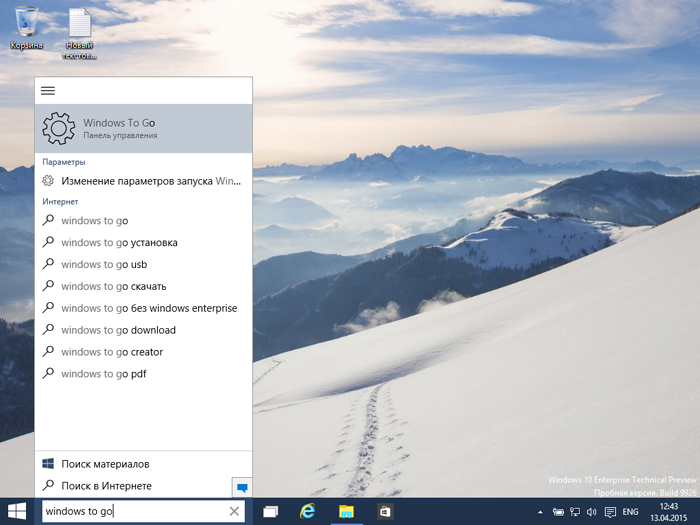Open the blue feedback chat icon
Image resolution: width=700 pixels, height=525 pixels.
(x=242, y=488)
